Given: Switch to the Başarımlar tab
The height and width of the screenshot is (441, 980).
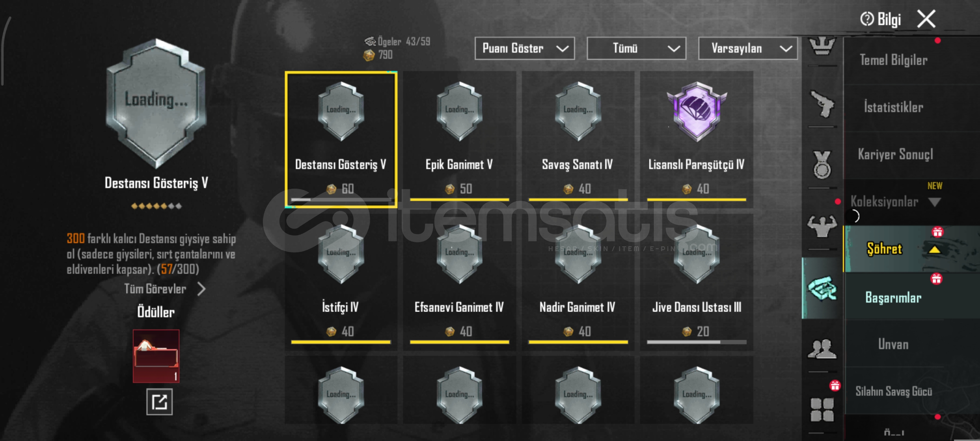Looking at the screenshot, I should pyautogui.click(x=893, y=298).
